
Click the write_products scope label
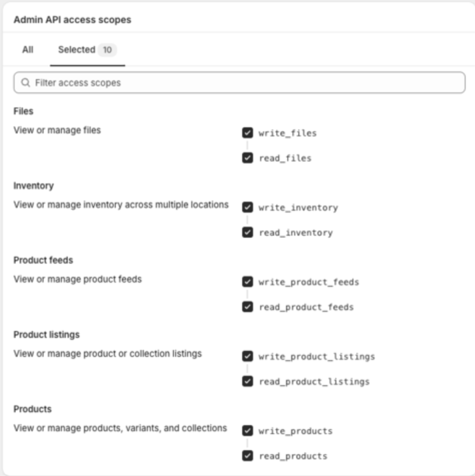click(x=295, y=431)
